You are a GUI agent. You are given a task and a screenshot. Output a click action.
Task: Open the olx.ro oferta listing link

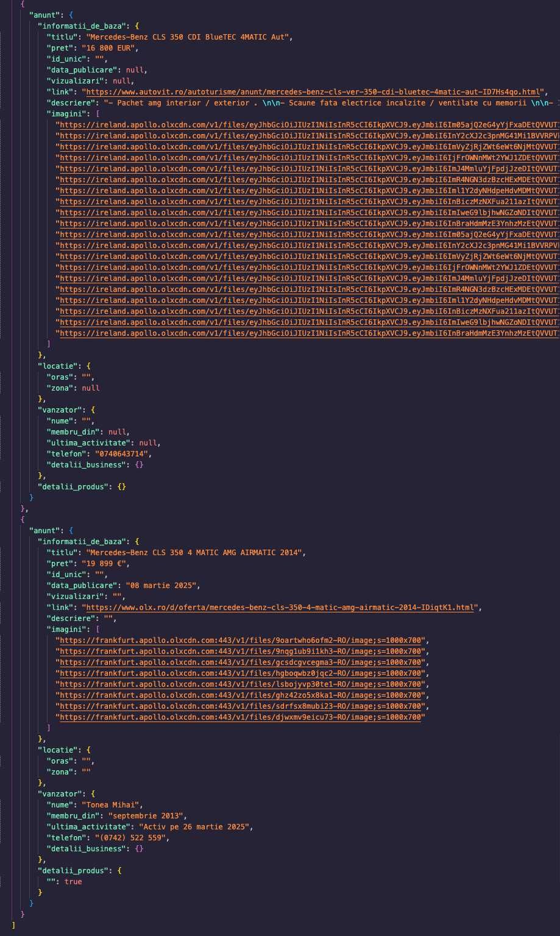point(282,608)
